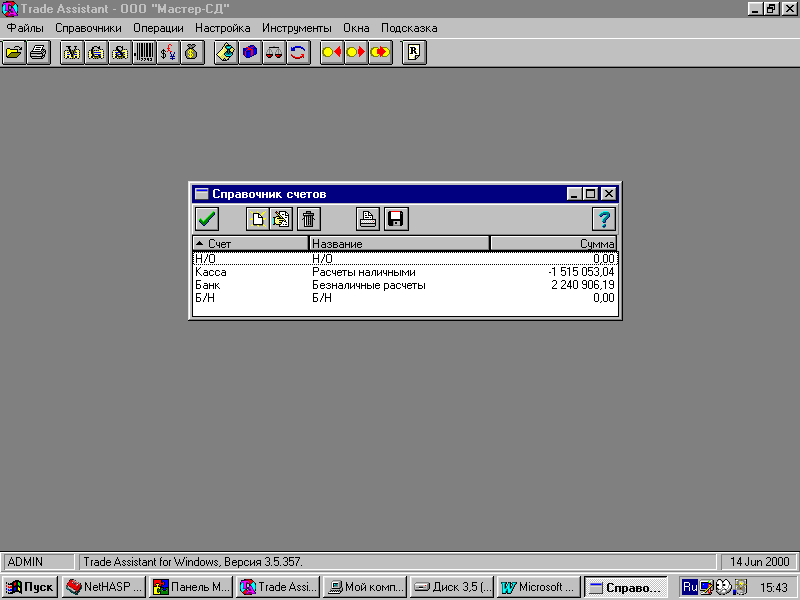Open the Справочники menu
The height and width of the screenshot is (600, 800).
[x=88, y=28]
